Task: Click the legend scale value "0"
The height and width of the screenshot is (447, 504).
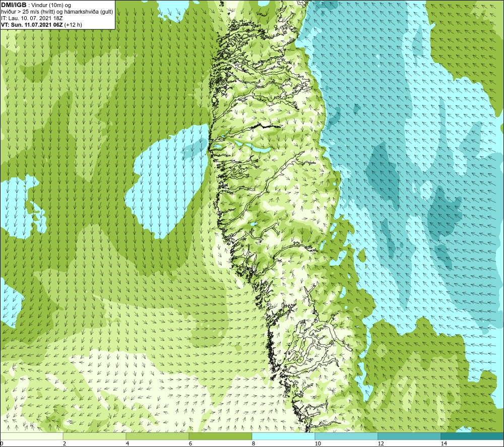Action: [x=2, y=443]
